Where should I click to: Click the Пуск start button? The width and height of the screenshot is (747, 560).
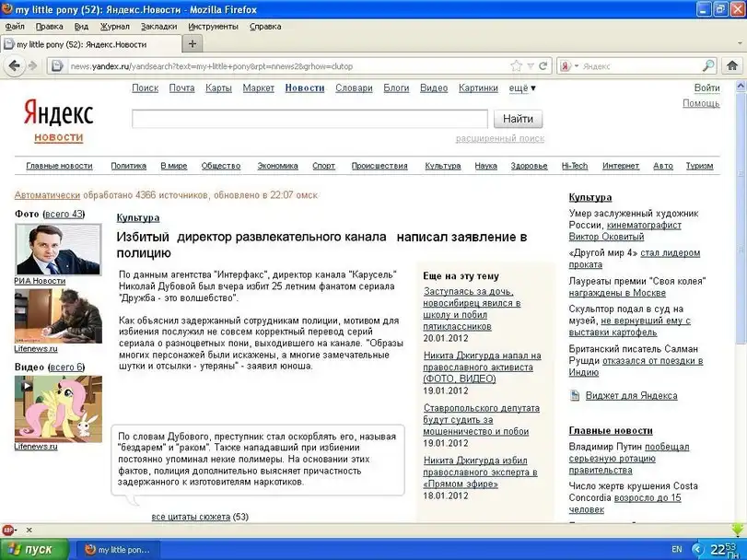click(35, 549)
